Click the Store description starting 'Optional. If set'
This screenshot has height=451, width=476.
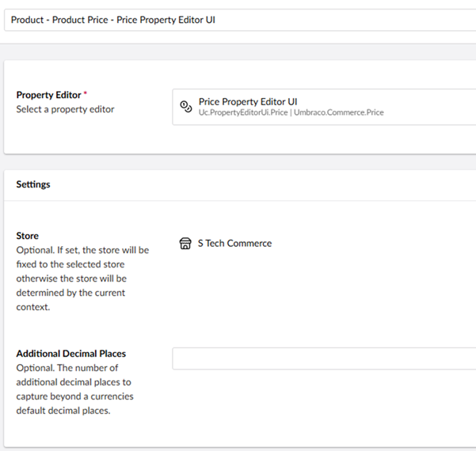coord(82,250)
